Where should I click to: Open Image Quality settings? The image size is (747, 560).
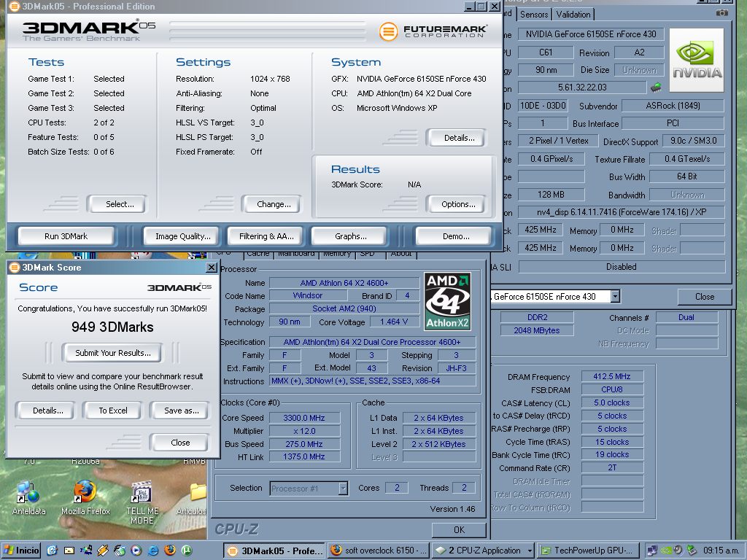pos(183,236)
